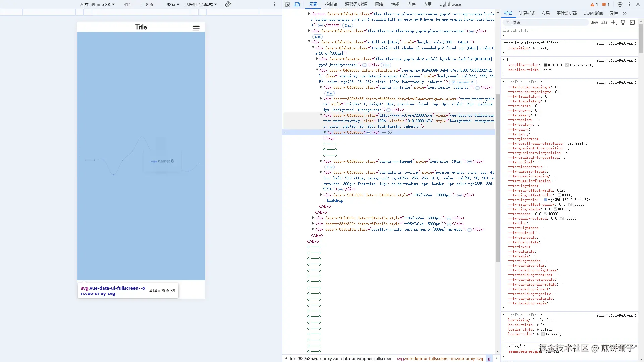The image size is (644, 362).
Task: Open the Lighthouse tab
Action: [450, 4]
